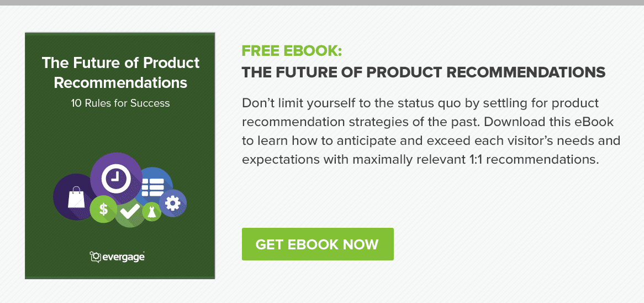Click the word 'Recommendations' on cover
This screenshot has width=644, height=303.
(120, 82)
